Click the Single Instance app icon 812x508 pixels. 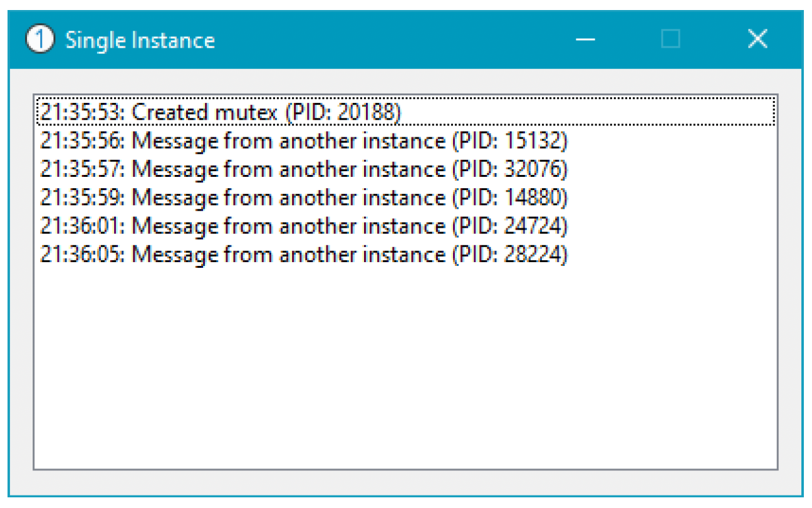click(x=40, y=40)
